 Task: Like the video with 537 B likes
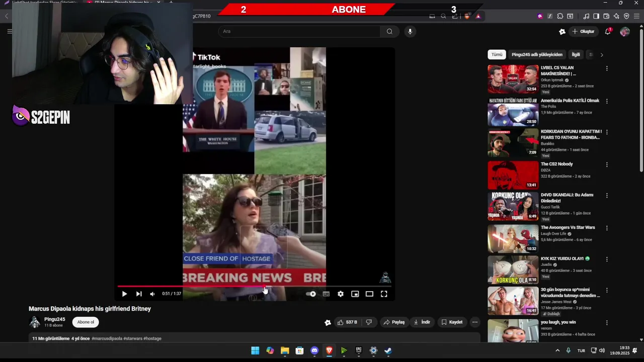tap(347, 322)
